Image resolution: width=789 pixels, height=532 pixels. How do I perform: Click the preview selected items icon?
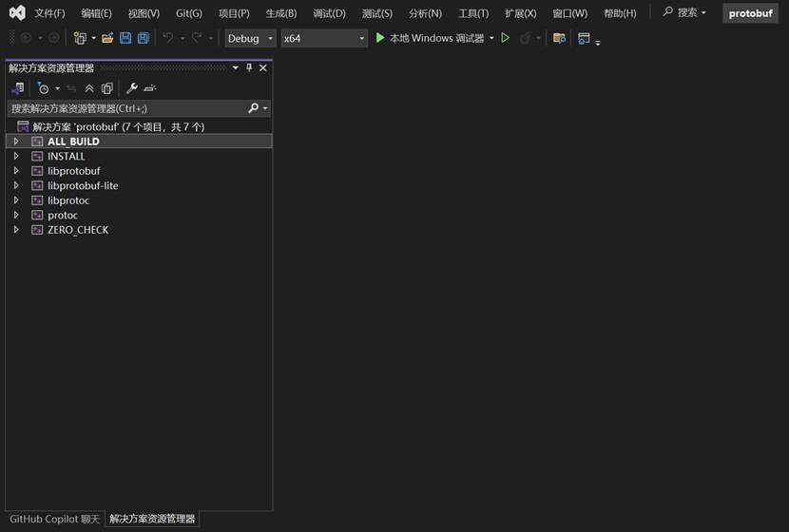point(150,88)
